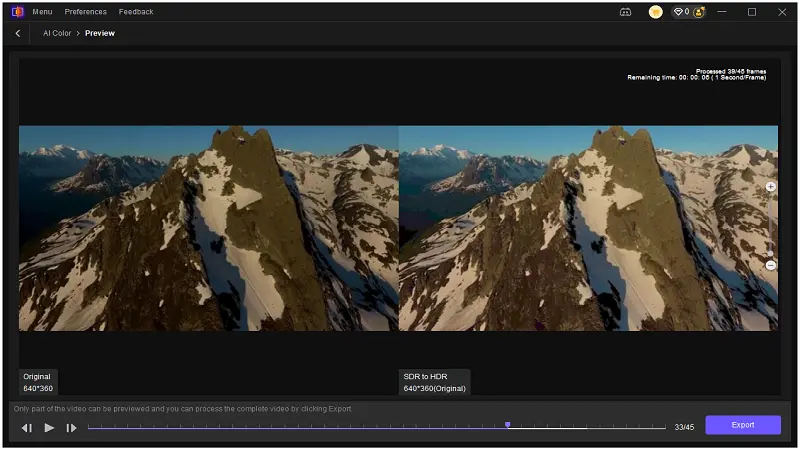Click the SDR to HDR preview
The image size is (800, 450).
pos(588,228)
